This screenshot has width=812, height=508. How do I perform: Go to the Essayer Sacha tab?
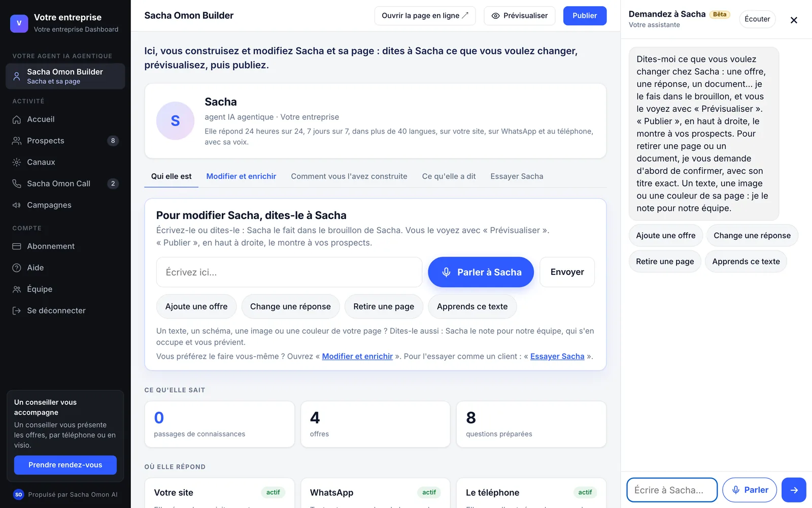click(x=517, y=176)
